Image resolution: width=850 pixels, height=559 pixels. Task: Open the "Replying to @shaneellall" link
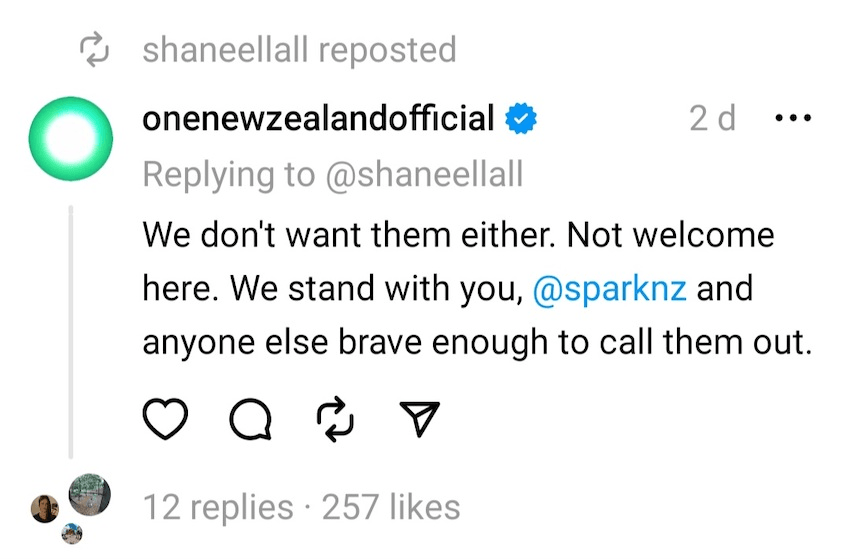(332, 175)
